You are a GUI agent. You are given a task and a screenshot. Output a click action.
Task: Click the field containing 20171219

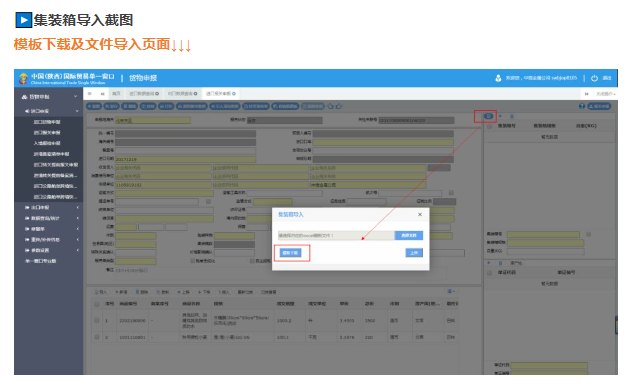click(185, 159)
